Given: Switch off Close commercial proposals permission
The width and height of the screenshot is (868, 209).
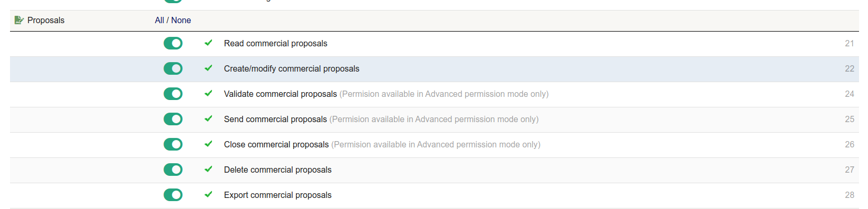Looking at the screenshot, I should click(x=173, y=144).
